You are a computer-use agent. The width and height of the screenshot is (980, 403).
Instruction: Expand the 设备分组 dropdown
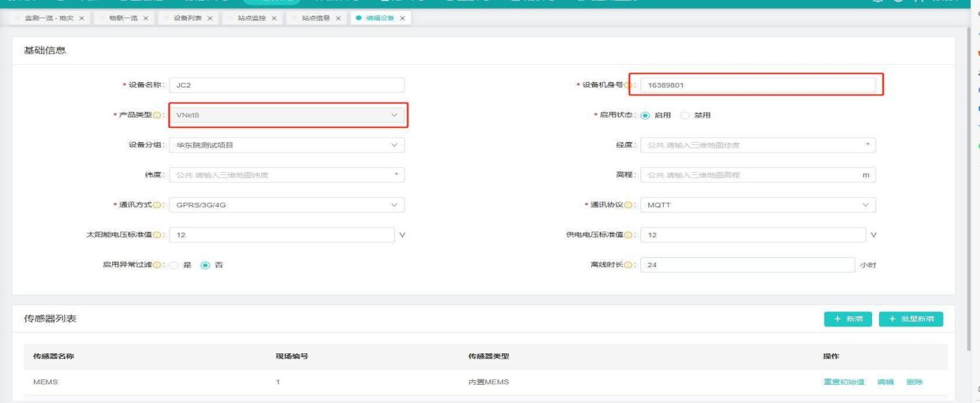click(287, 145)
